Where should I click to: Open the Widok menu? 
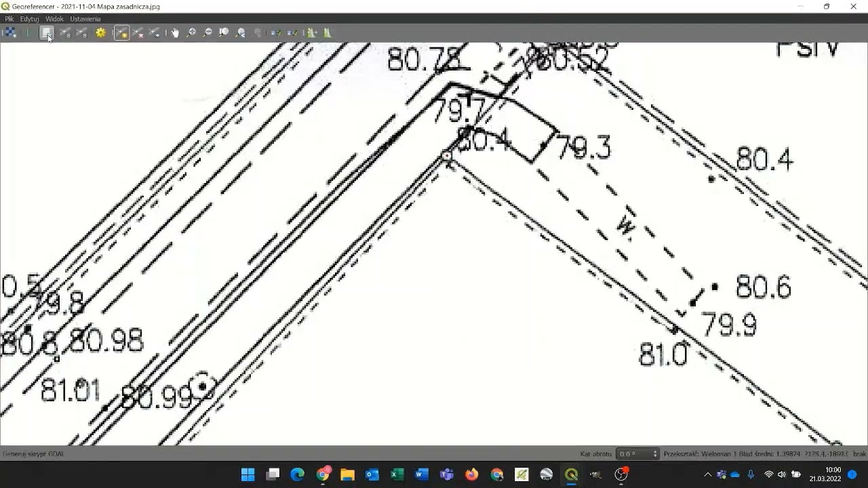click(54, 19)
